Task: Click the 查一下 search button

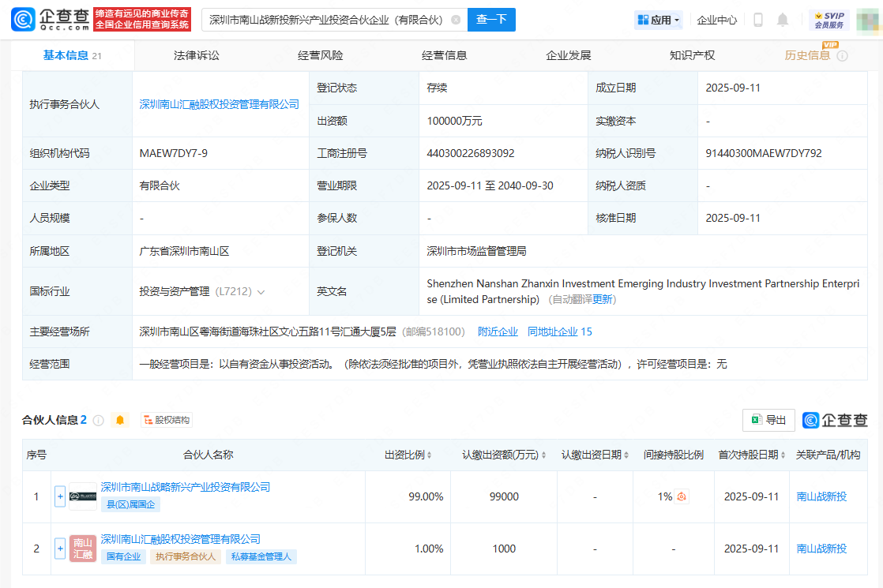Action: pos(491,20)
